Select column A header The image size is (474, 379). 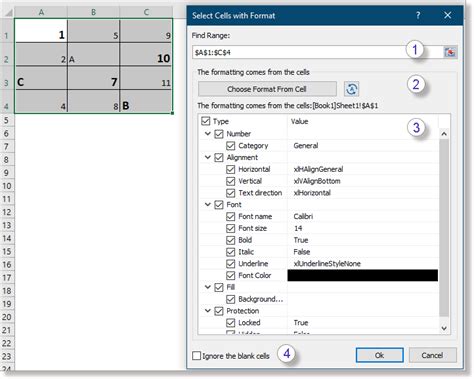(41, 13)
